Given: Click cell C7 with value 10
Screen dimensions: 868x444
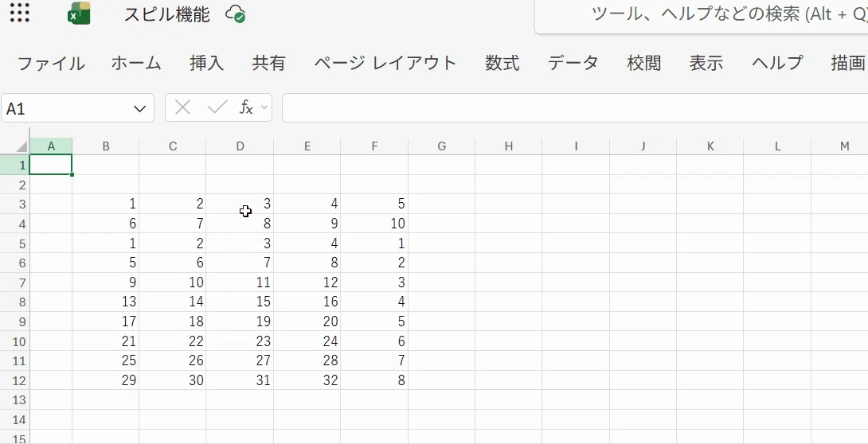Looking at the screenshot, I should point(173,282).
